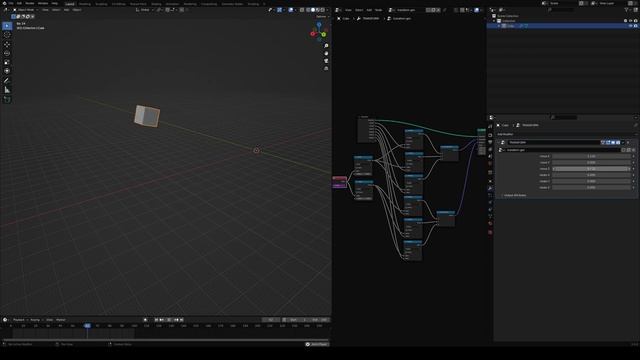Open the modifier extra options dropdown arrow
Image resolution: width=640 pixels, height=360 pixels.
[x=623, y=142]
